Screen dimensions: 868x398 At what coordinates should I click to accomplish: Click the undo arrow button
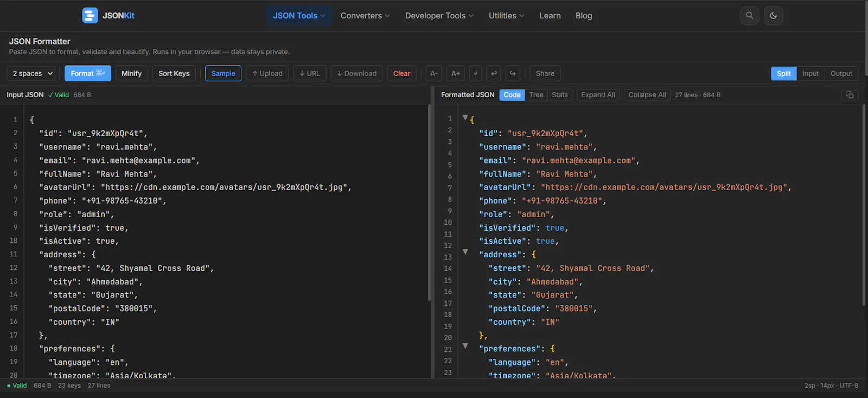pyautogui.click(x=494, y=73)
